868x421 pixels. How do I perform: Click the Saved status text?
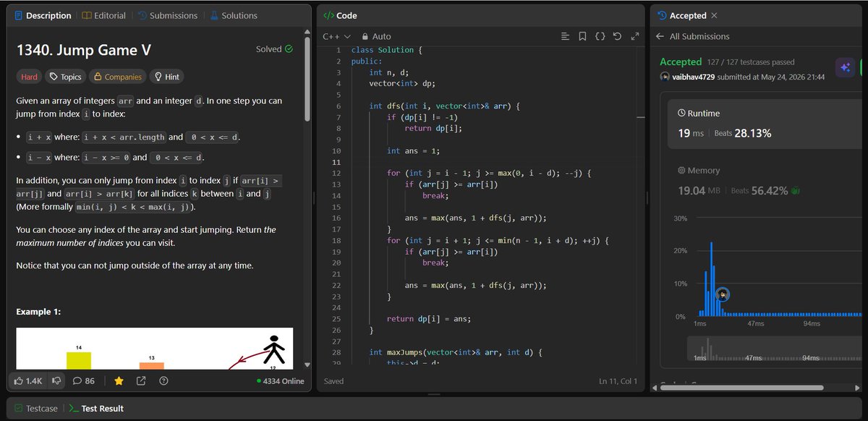334,381
